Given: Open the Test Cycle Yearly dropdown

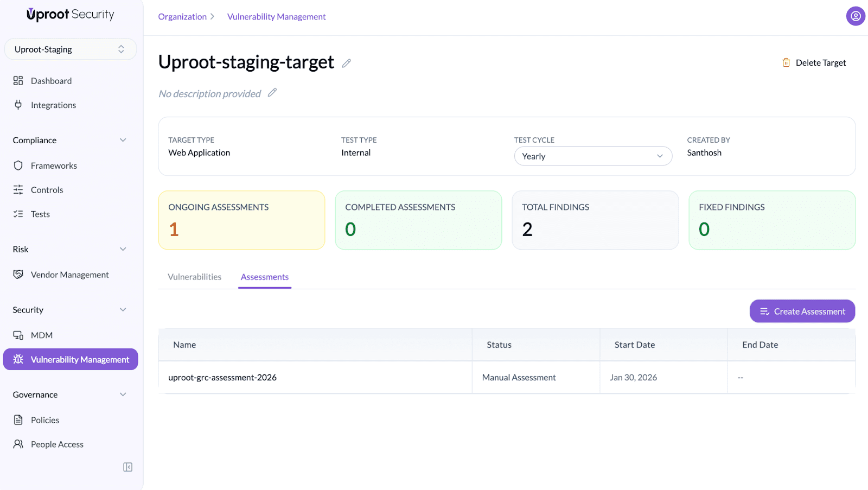Looking at the screenshot, I should click(x=592, y=156).
